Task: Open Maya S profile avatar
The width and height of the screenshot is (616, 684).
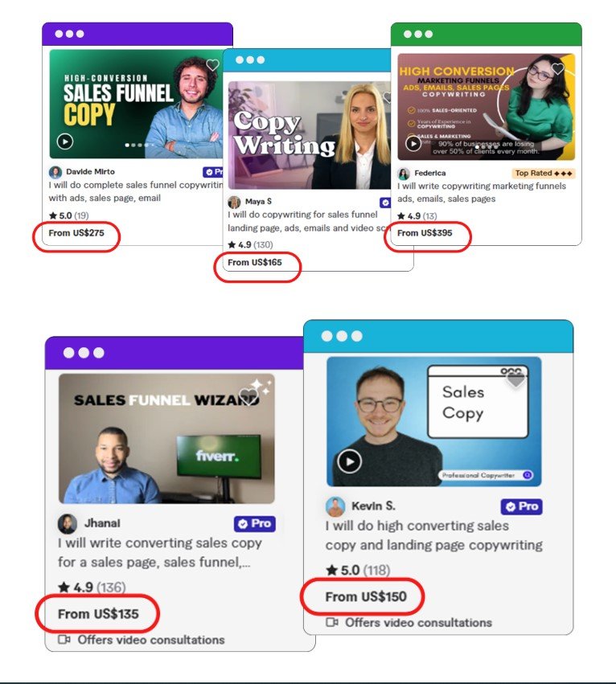Action: [x=235, y=202]
